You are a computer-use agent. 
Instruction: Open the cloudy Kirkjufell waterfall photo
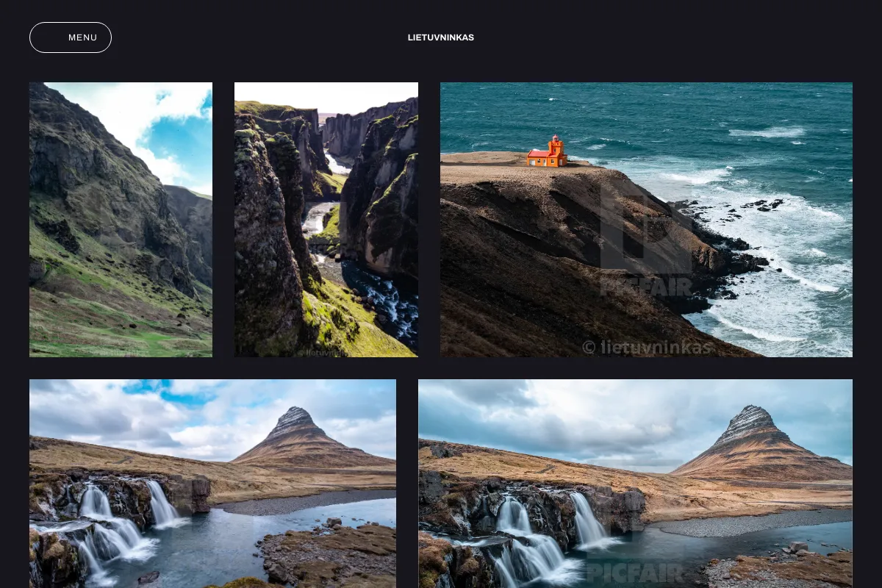[x=635, y=484]
